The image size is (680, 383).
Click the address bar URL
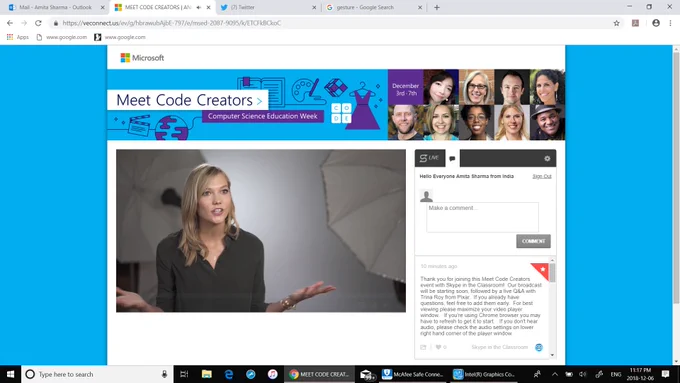[x=172, y=23]
